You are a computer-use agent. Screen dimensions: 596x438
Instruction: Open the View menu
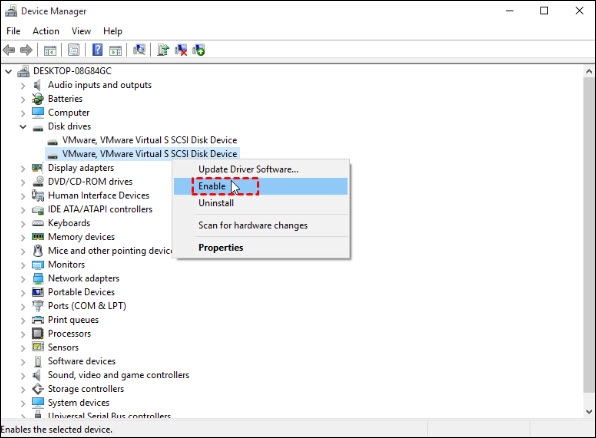pos(81,31)
